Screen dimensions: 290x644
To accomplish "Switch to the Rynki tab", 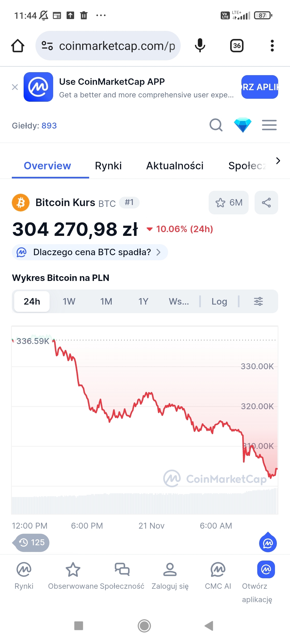I will pos(108,166).
